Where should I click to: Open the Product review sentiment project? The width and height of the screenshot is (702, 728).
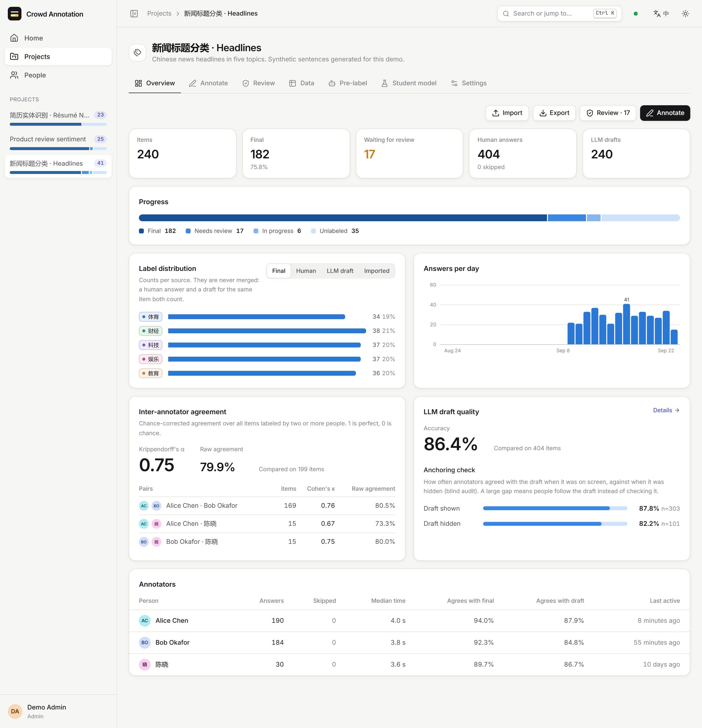58,143
